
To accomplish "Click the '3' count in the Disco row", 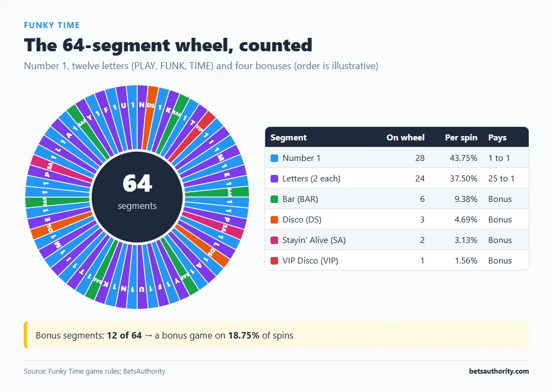I will (x=422, y=220).
